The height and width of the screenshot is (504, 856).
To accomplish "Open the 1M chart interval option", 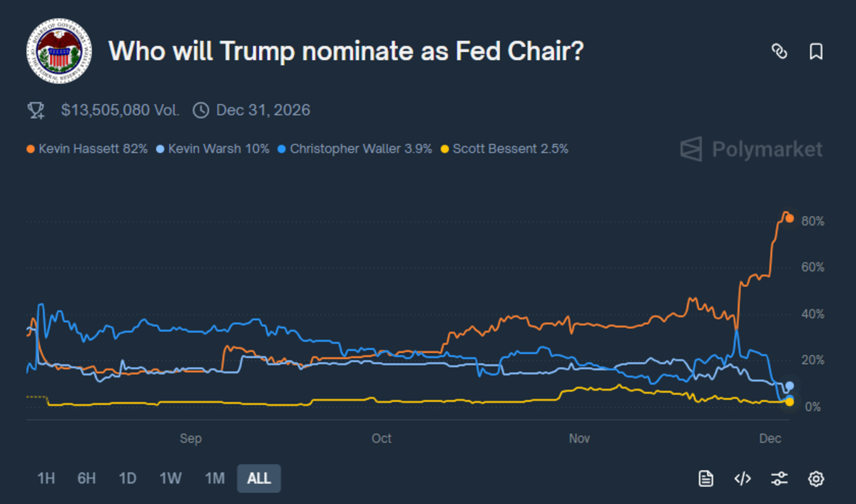I will coord(214,478).
